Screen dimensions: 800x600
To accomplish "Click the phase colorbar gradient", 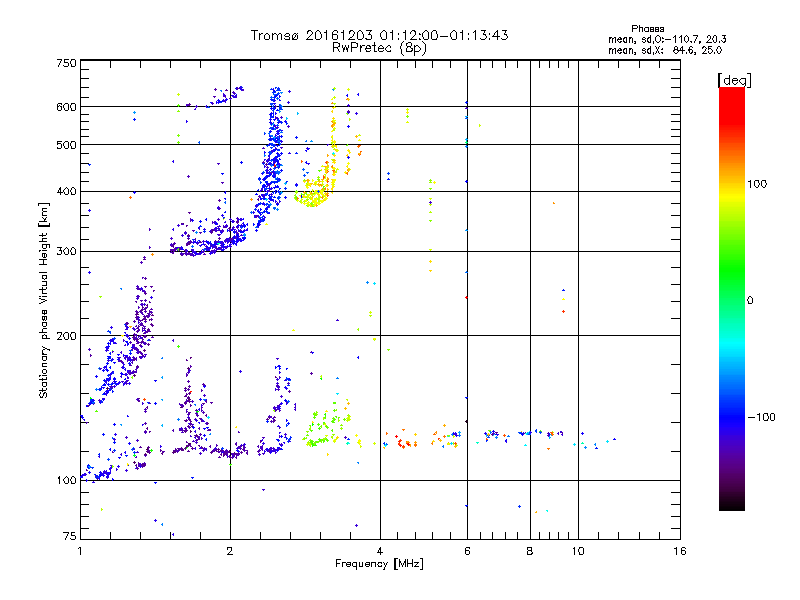I will tap(732, 298).
